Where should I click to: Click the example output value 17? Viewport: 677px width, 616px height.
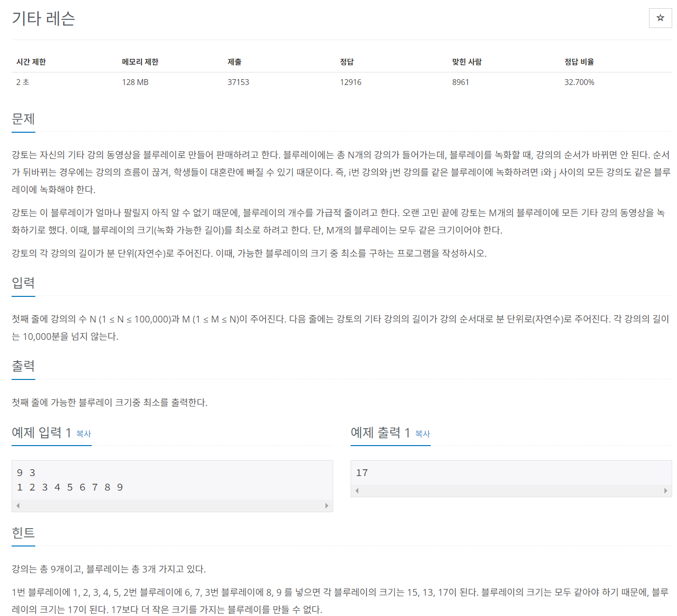362,473
